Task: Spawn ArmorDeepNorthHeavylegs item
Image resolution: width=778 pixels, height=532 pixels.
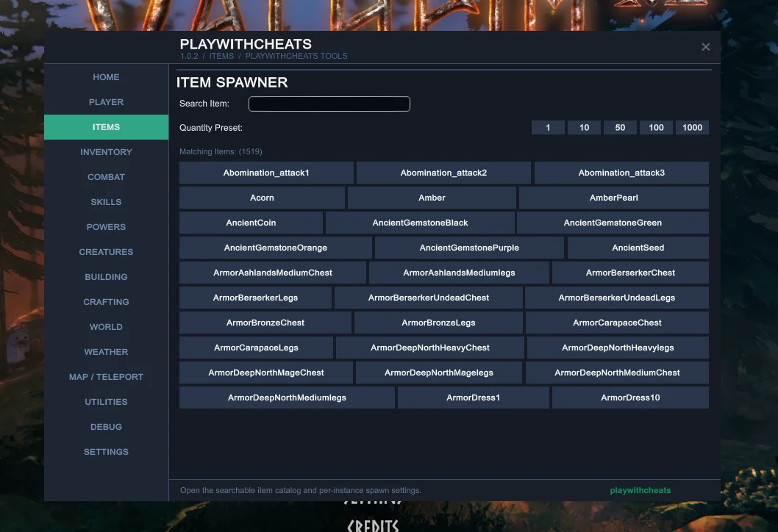Action: pos(618,348)
